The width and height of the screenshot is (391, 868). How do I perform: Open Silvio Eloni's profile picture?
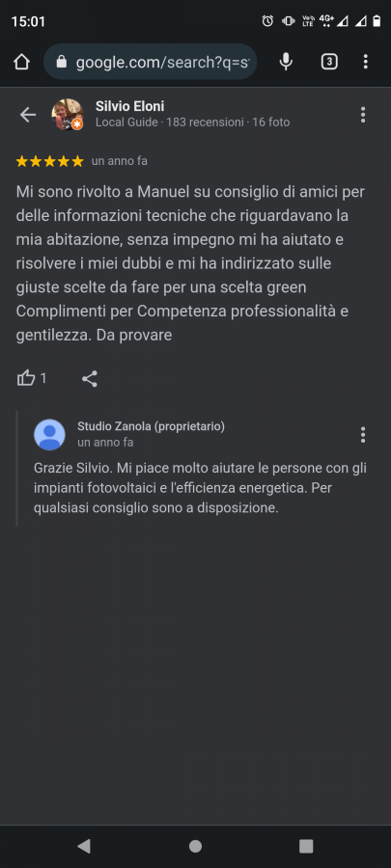[68, 115]
